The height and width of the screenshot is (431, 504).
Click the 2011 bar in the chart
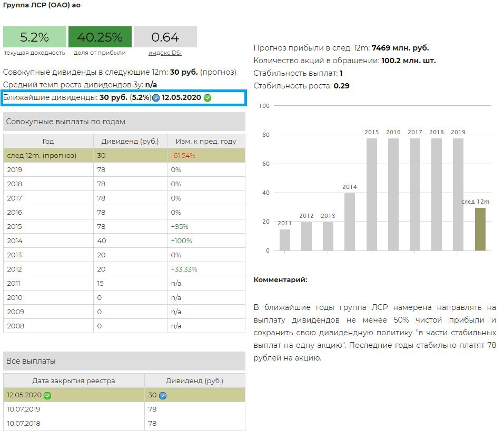point(285,240)
